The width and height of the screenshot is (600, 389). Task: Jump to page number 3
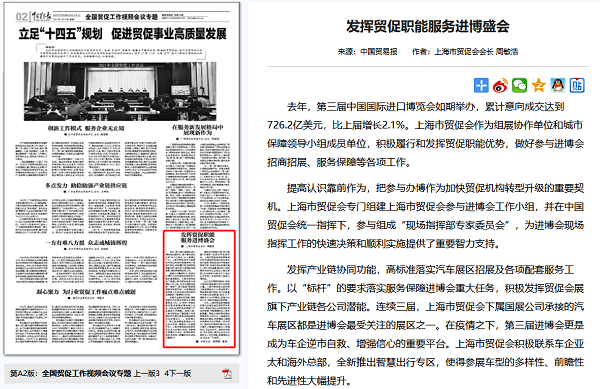158,373
